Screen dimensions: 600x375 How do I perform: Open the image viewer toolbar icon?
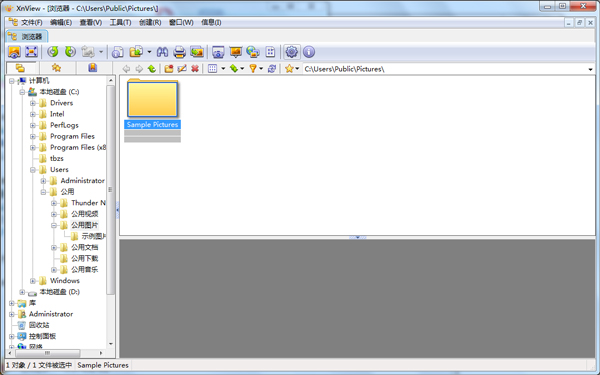click(x=14, y=52)
